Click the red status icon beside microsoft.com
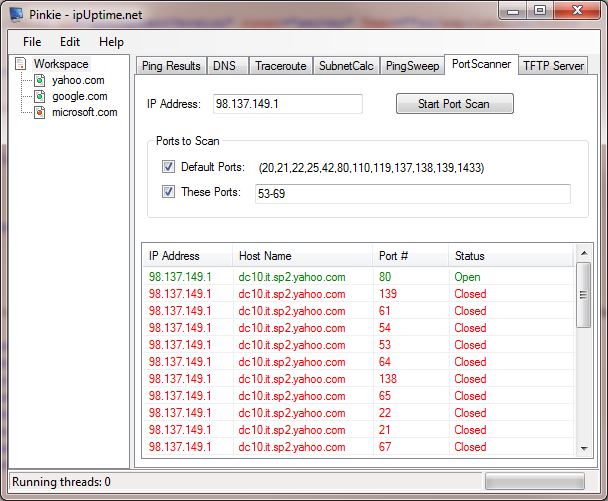This screenshot has height=501, width=608. coord(40,112)
